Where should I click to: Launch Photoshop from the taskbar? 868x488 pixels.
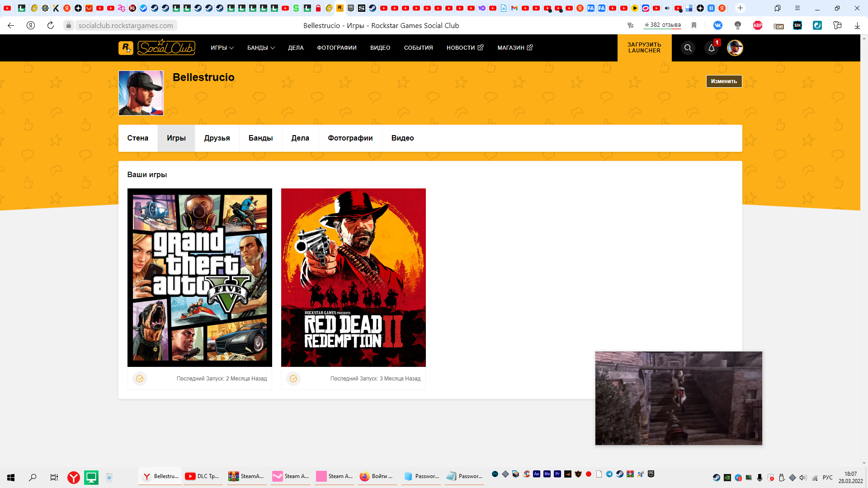pyautogui.click(x=495, y=474)
